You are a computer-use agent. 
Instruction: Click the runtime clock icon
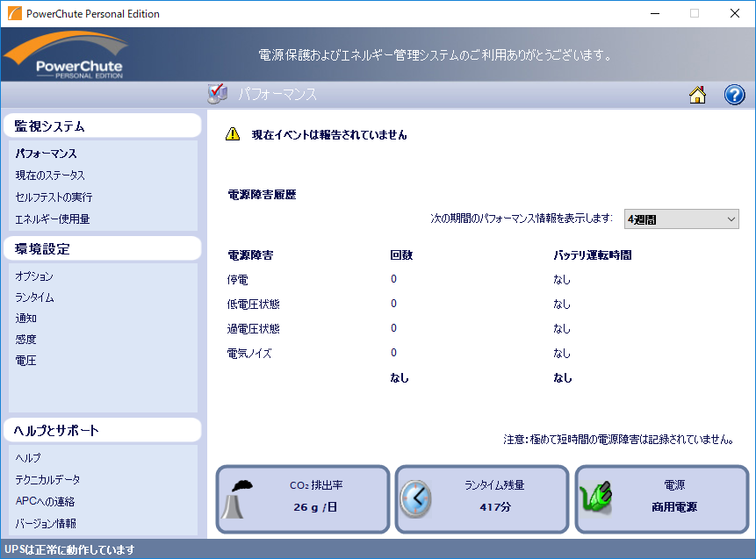(x=415, y=499)
